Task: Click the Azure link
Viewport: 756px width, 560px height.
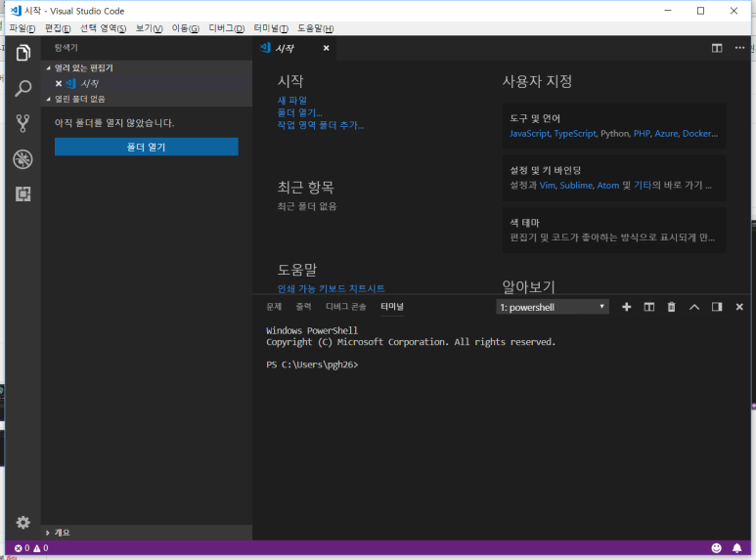Action: pyautogui.click(x=666, y=134)
